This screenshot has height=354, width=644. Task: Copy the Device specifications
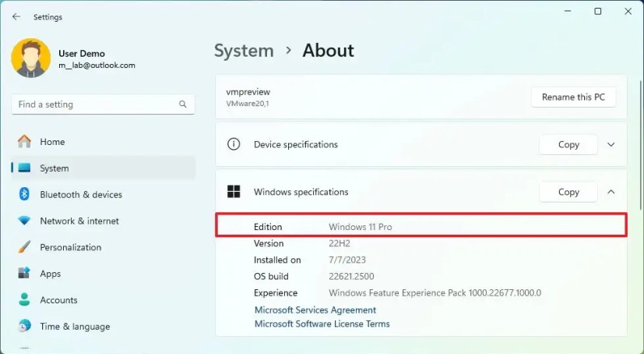(x=568, y=145)
